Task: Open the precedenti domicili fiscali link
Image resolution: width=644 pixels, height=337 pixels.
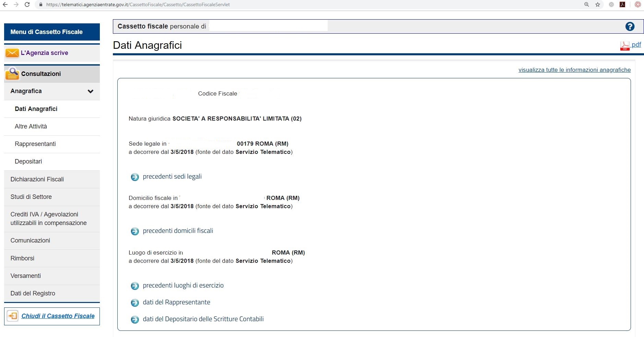Action: (178, 231)
